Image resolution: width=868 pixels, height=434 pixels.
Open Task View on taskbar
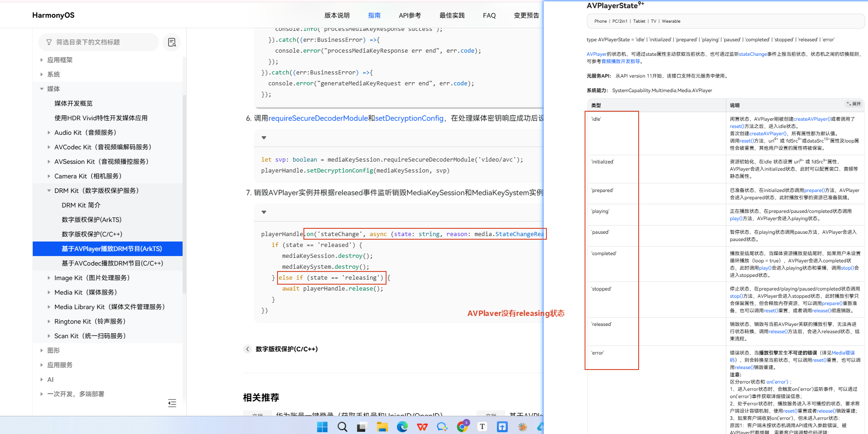pyautogui.click(x=362, y=427)
